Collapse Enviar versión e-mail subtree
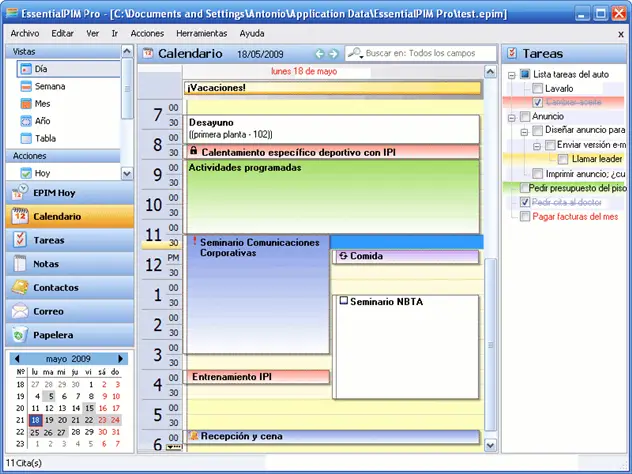 point(537,146)
